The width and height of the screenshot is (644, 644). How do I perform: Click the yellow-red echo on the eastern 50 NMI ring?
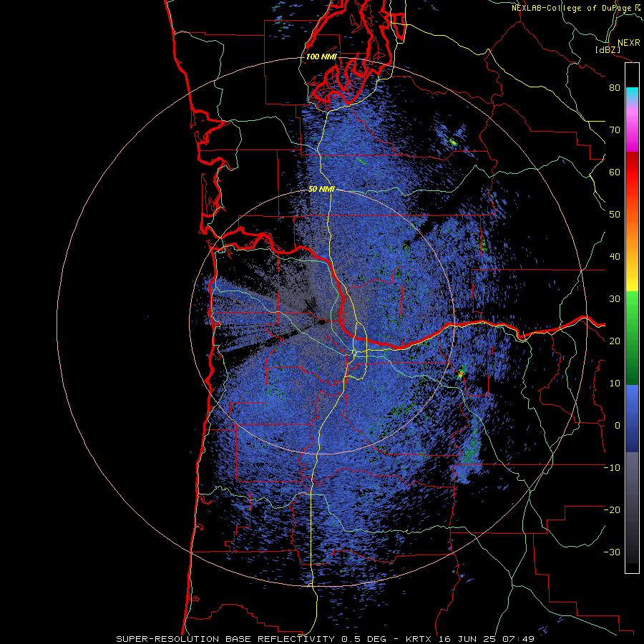tap(461, 374)
